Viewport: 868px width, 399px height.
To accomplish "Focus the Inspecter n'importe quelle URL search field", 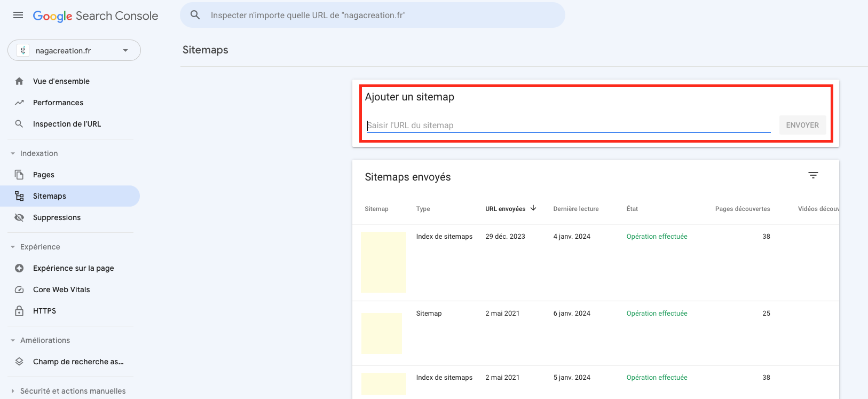I will click(x=372, y=15).
